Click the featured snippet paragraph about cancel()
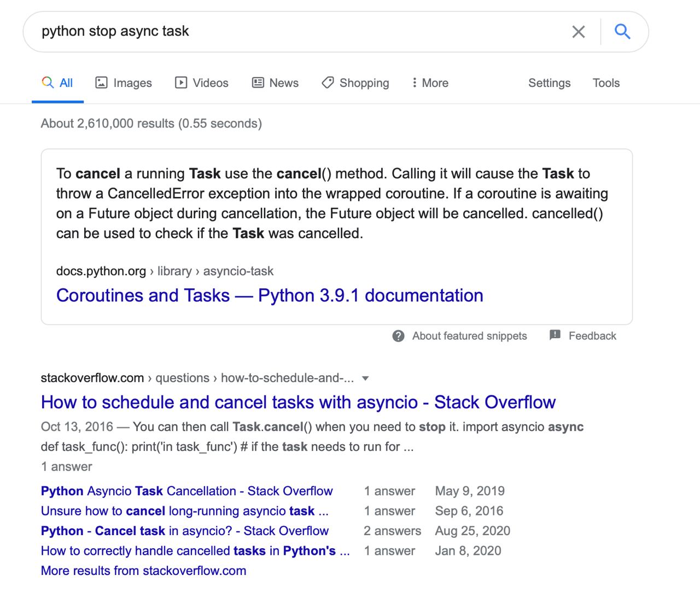Image resolution: width=700 pixels, height=604 pixels. 332,204
